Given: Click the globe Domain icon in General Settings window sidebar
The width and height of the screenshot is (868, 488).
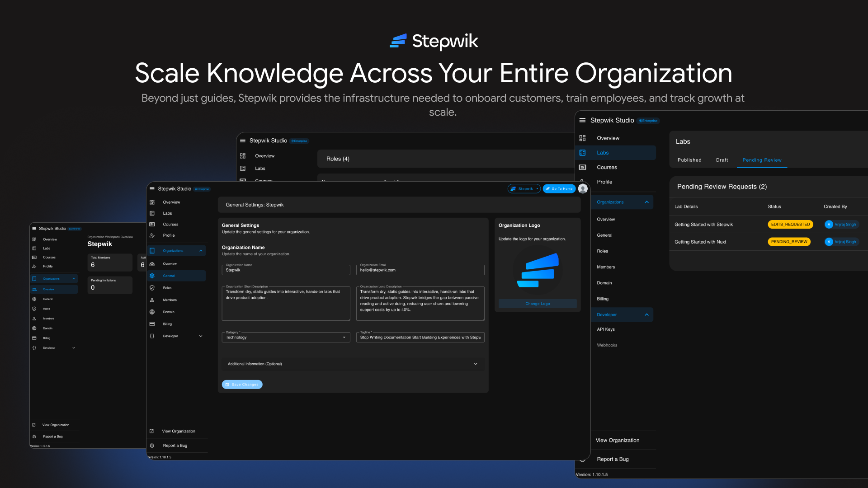Looking at the screenshot, I should (152, 312).
